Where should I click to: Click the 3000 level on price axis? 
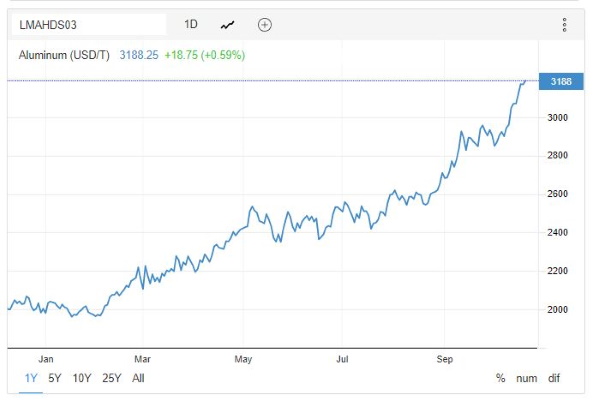point(558,117)
